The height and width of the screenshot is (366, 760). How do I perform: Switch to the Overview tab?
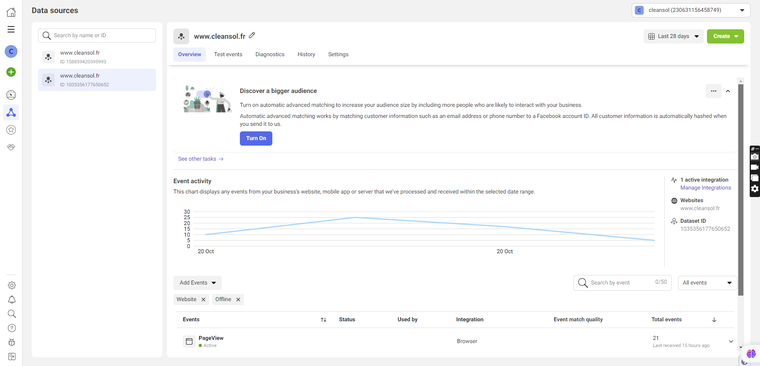pos(190,54)
